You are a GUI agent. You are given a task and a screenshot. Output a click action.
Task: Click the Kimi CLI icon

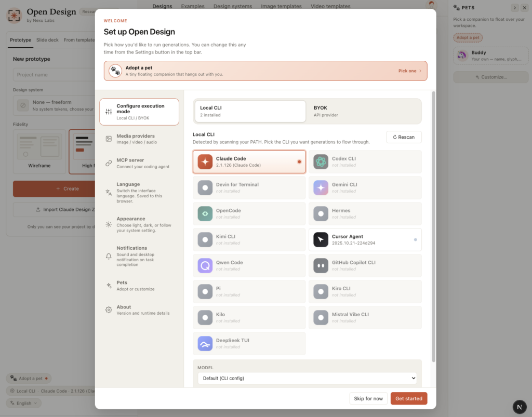coord(205,240)
